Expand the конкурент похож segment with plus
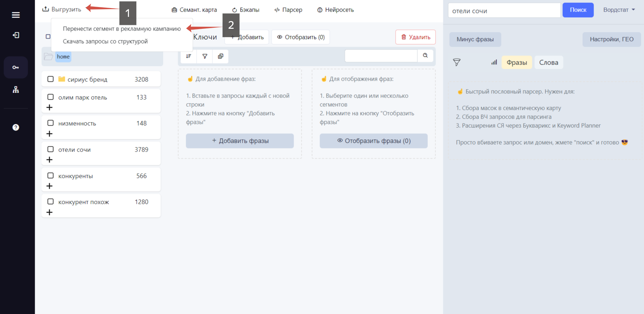This screenshot has width=644, height=314. [49, 212]
